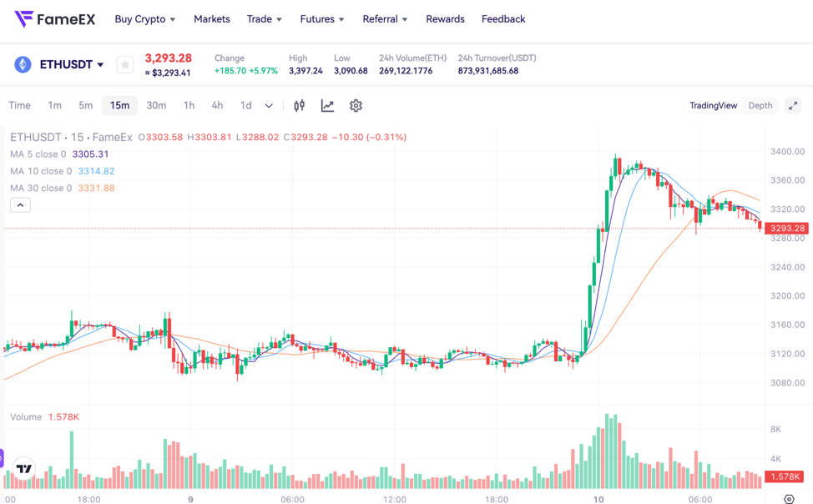Open the chart settings gear
The image size is (813, 504).
pyautogui.click(x=356, y=105)
